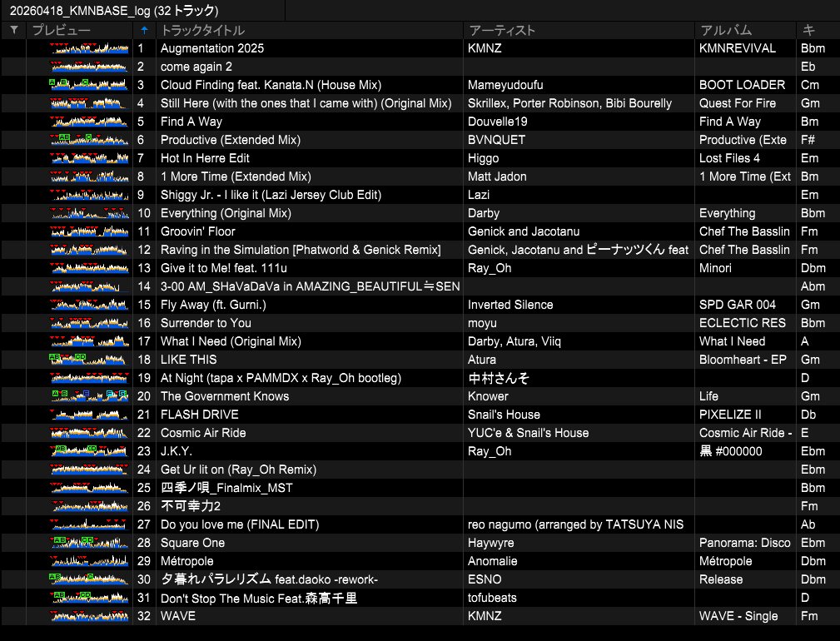Preview waveform of 1 More Time
840x641 pixels.
point(89,176)
